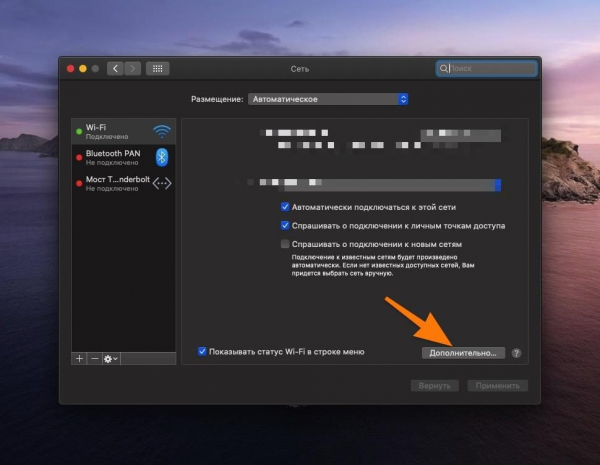Select the Мост Thunderbolt service

124,183
